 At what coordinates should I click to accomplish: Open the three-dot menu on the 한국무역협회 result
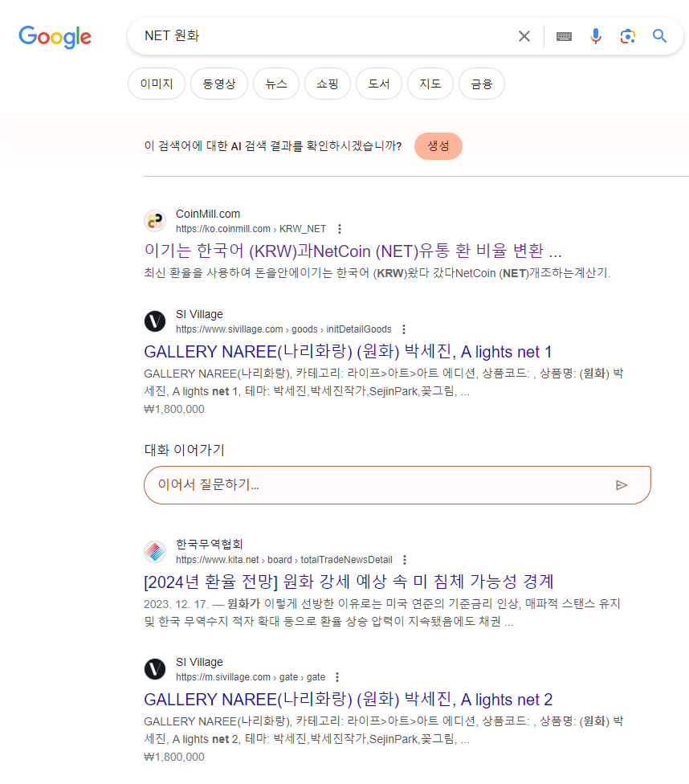tap(405, 559)
